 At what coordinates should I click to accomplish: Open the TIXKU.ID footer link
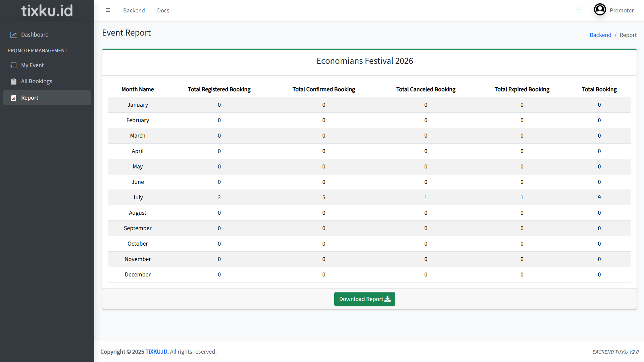tap(157, 352)
